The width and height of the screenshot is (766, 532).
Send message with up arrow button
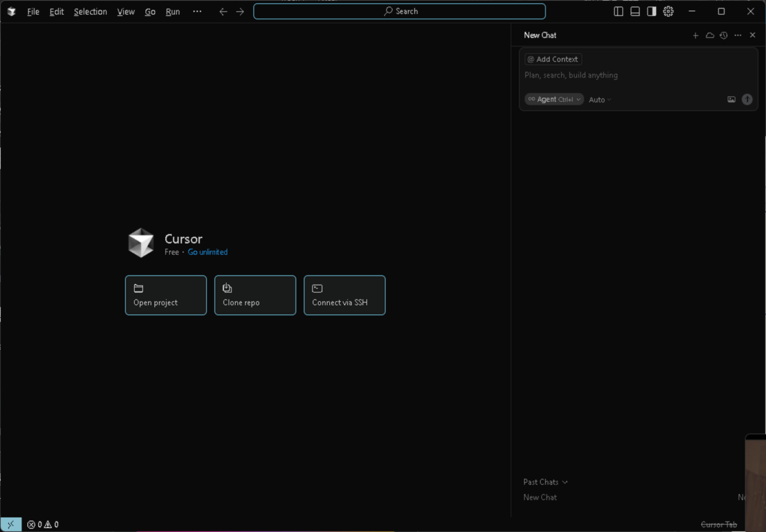click(x=747, y=99)
